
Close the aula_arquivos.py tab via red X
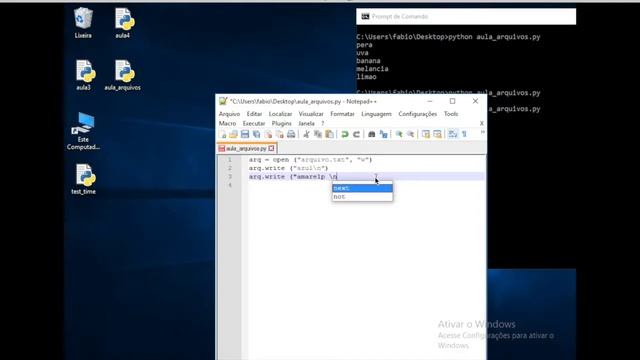tap(271, 148)
